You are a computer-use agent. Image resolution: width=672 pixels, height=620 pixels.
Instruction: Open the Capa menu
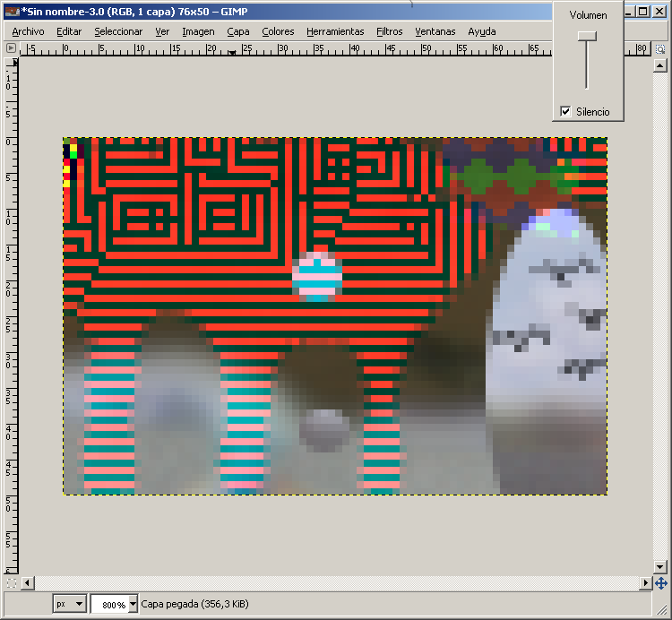[x=238, y=31]
